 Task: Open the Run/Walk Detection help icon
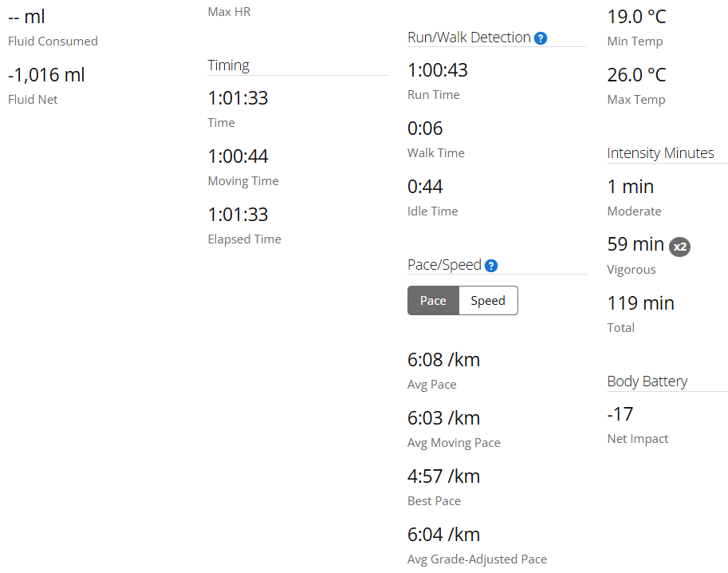[541, 38]
